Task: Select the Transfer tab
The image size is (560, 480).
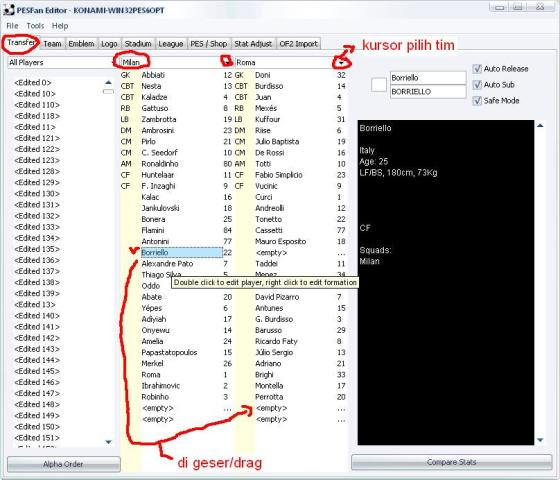Action: click(x=21, y=43)
